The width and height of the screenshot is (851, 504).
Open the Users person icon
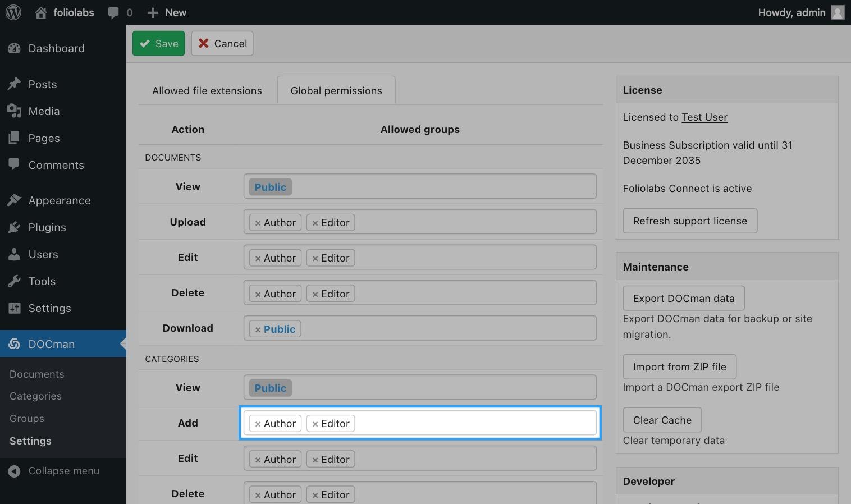[14, 254]
